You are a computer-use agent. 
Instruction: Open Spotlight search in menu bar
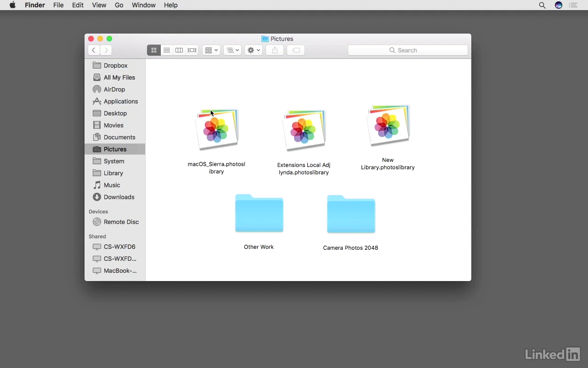point(543,6)
